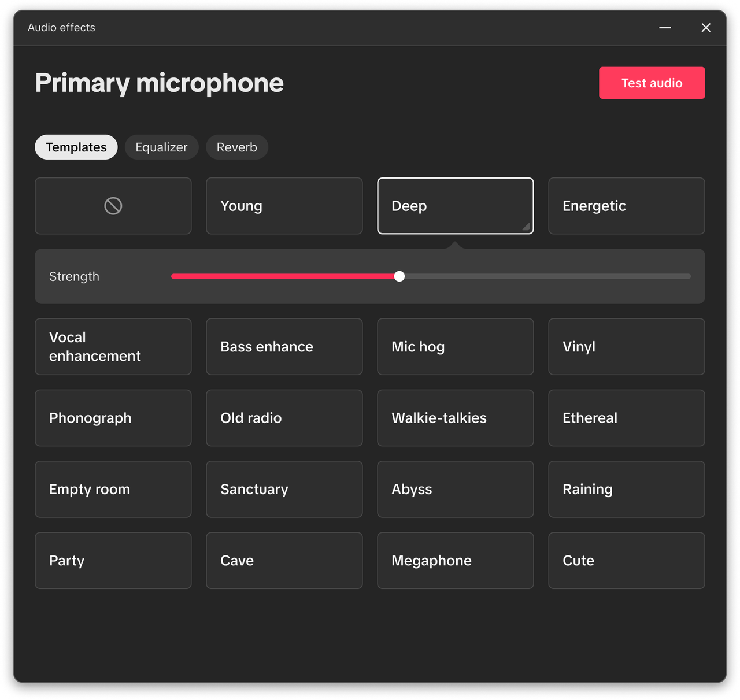Switch to the Equalizer tab

pyautogui.click(x=161, y=147)
